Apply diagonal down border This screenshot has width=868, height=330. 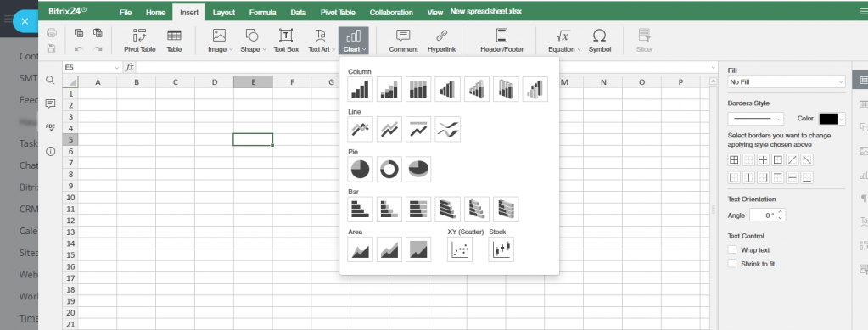pos(807,160)
